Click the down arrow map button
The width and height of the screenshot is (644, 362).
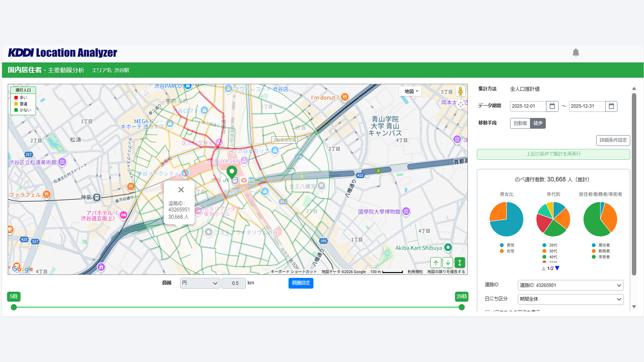pos(448,263)
